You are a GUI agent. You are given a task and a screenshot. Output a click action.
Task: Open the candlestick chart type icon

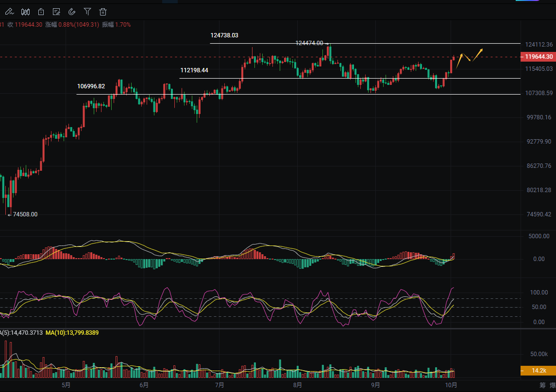(x=25, y=12)
